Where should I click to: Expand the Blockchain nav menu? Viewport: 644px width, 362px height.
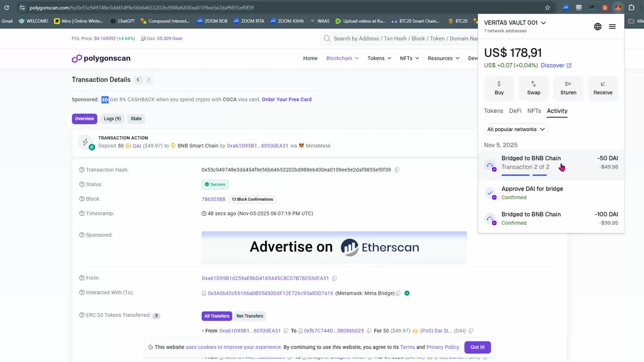342,58
